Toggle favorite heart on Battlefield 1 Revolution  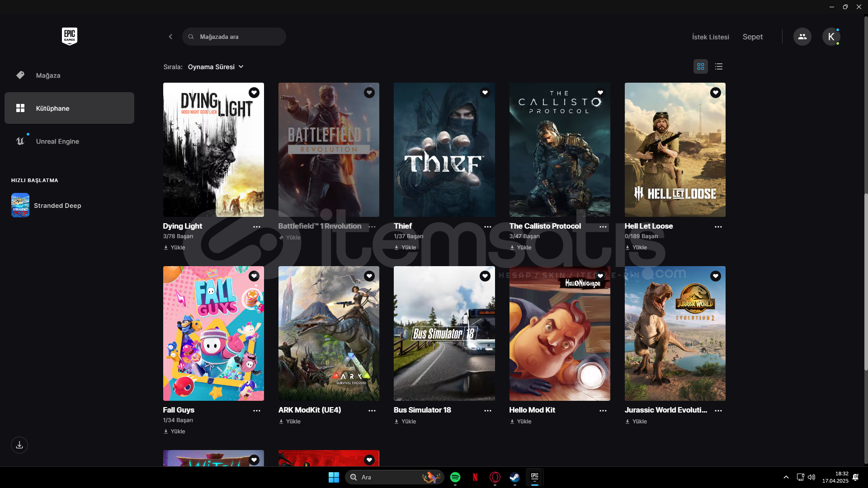pyautogui.click(x=369, y=93)
